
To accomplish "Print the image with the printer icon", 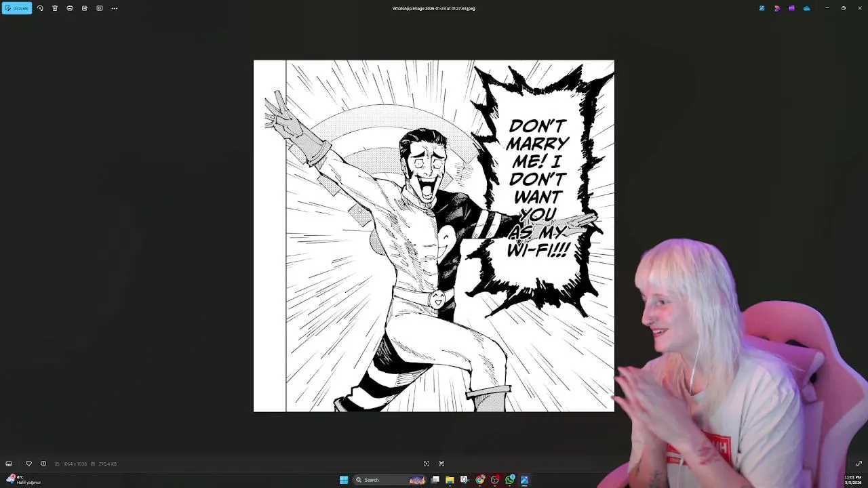I will [70, 8].
